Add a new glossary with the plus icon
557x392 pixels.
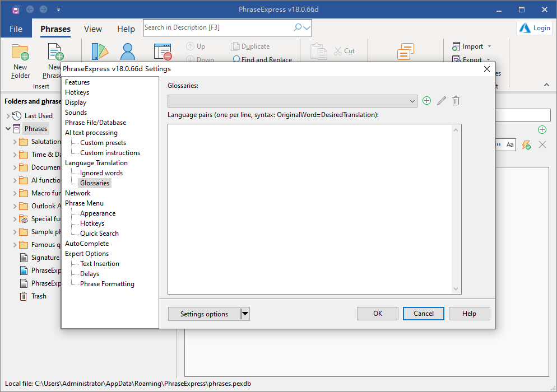tap(427, 101)
